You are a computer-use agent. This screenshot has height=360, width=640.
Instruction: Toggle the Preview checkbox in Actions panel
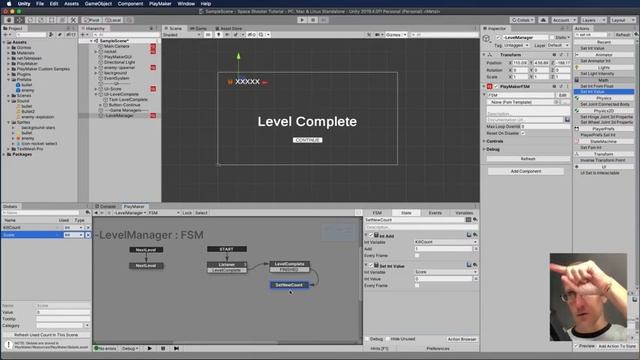coord(577,346)
